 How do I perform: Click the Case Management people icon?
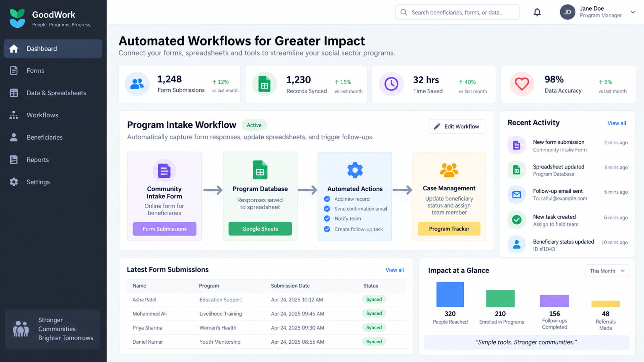449,170
